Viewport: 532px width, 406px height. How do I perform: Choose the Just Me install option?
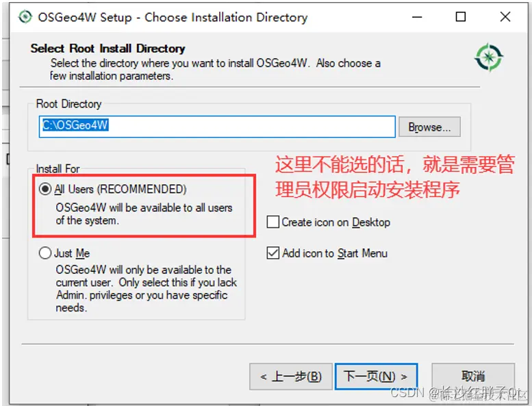tap(45, 253)
